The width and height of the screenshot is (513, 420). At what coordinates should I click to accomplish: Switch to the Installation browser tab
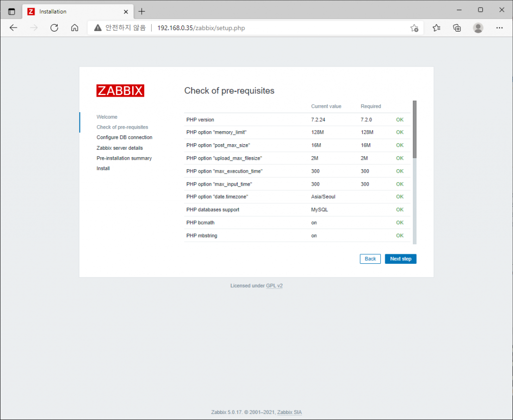[70, 11]
